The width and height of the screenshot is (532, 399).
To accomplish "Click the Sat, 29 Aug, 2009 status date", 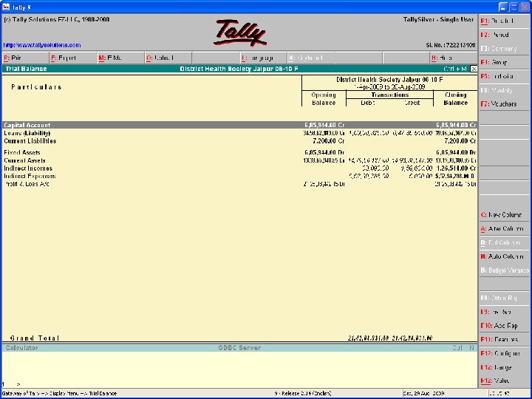I will point(423,394).
